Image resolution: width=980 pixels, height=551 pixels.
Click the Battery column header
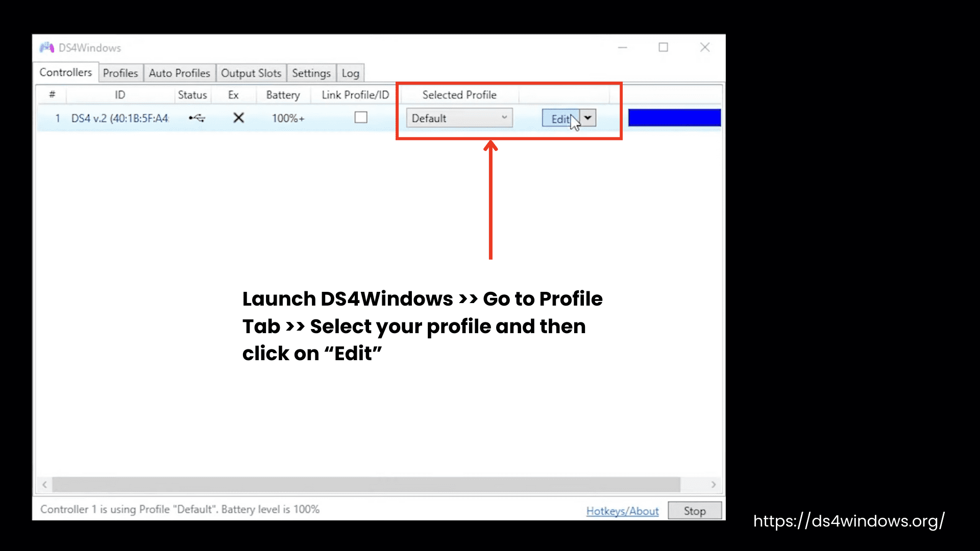point(283,95)
